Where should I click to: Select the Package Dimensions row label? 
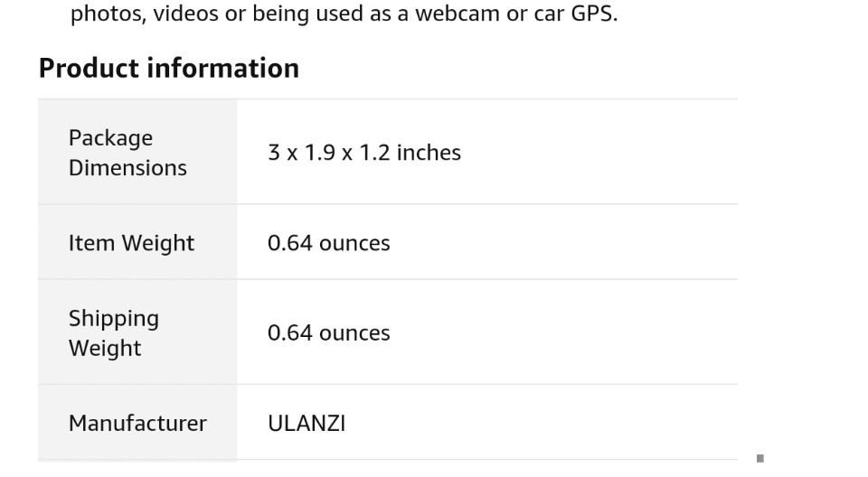coord(127,153)
